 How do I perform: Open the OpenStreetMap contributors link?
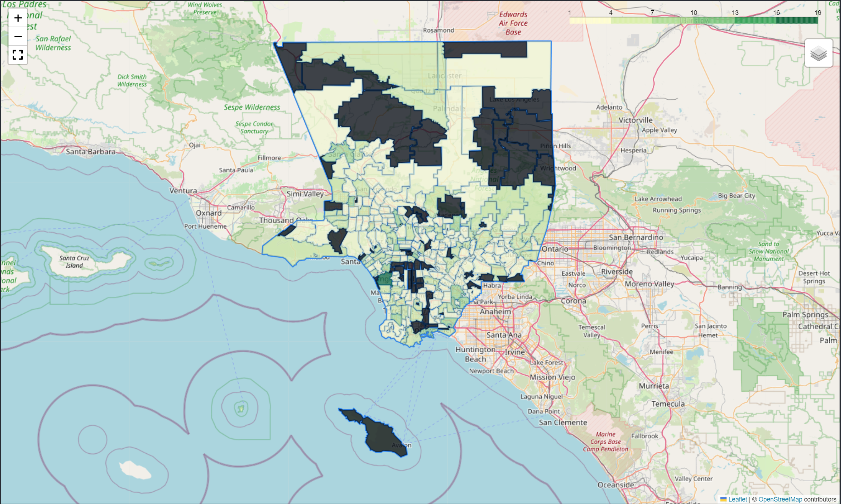(780, 499)
